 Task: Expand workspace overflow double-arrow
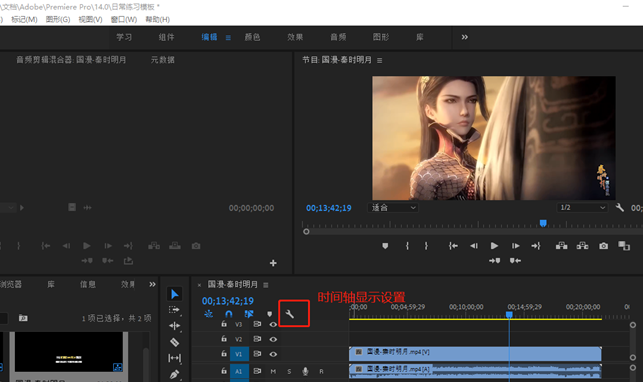pyautogui.click(x=465, y=37)
